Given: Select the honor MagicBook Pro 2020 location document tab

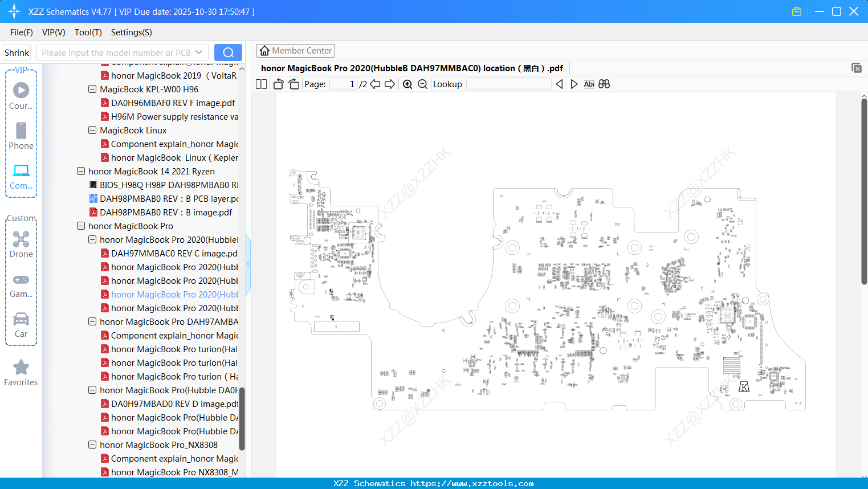Looking at the screenshot, I should (x=411, y=68).
